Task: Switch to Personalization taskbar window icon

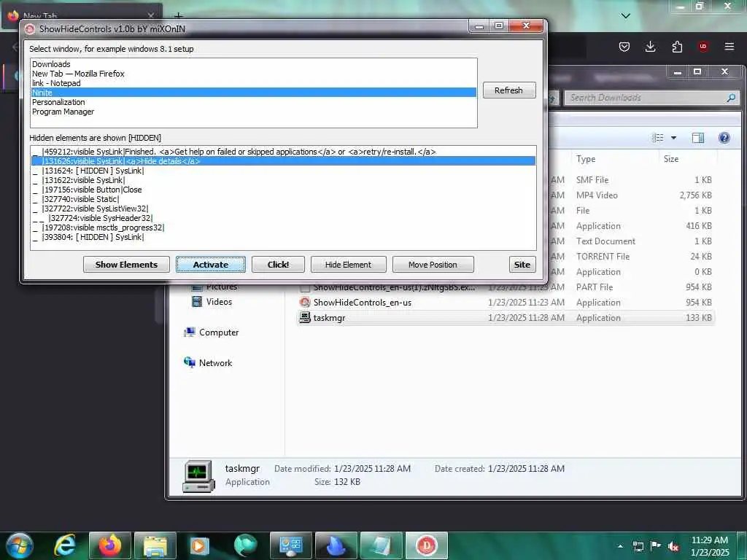Action: coord(291,545)
